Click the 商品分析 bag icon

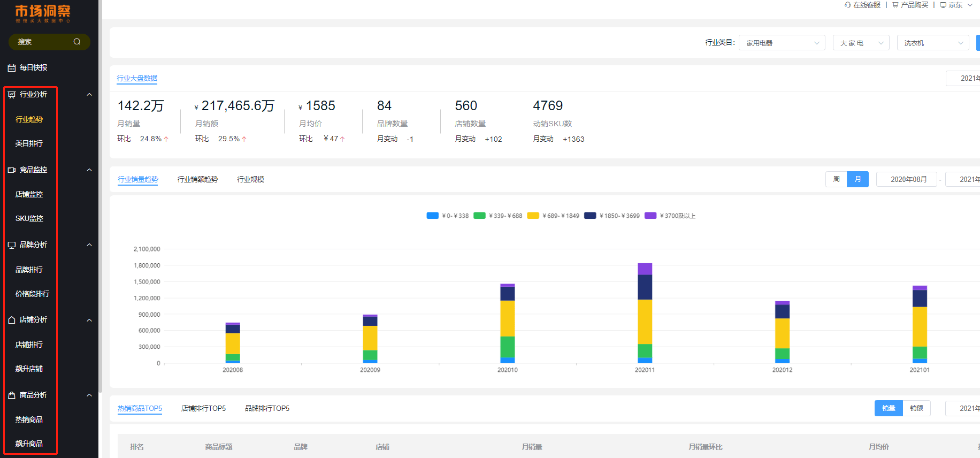[x=12, y=395]
